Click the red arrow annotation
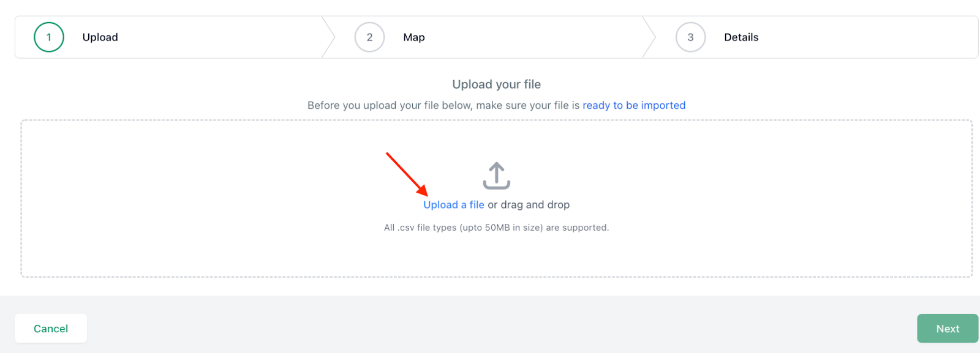The height and width of the screenshot is (353, 980). point(407,174)
